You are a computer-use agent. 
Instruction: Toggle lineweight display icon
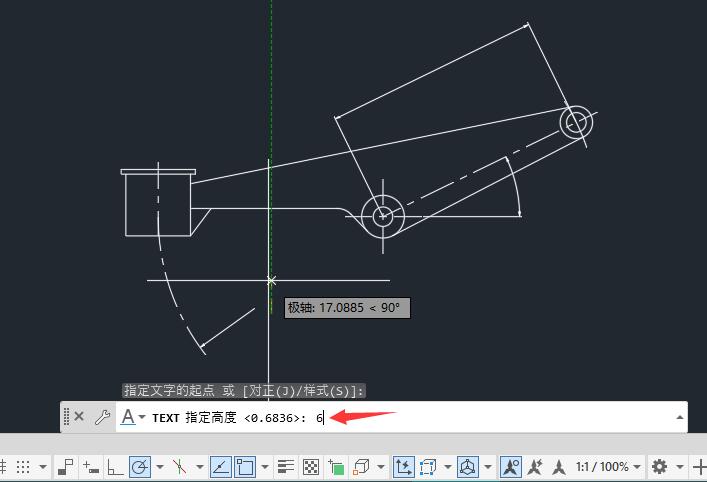tap(286, 467)
